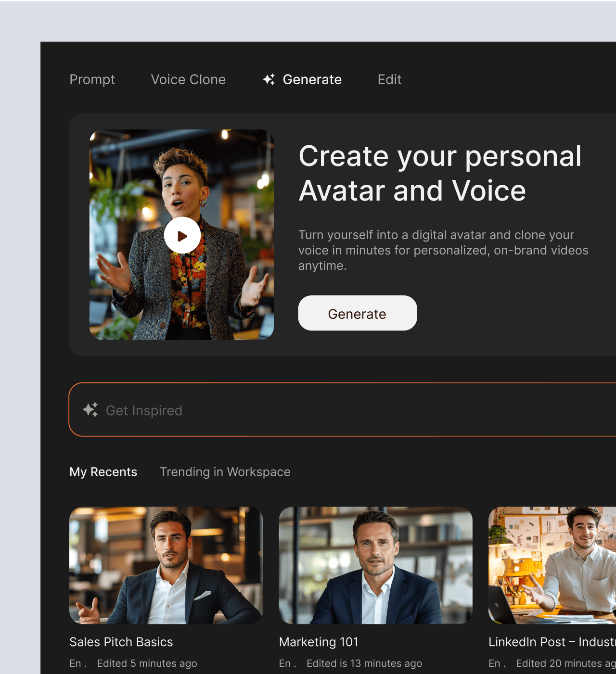Click the Sales Pitch Basics title text
This screenshot has height=674, width=616.
pos(121,642)
